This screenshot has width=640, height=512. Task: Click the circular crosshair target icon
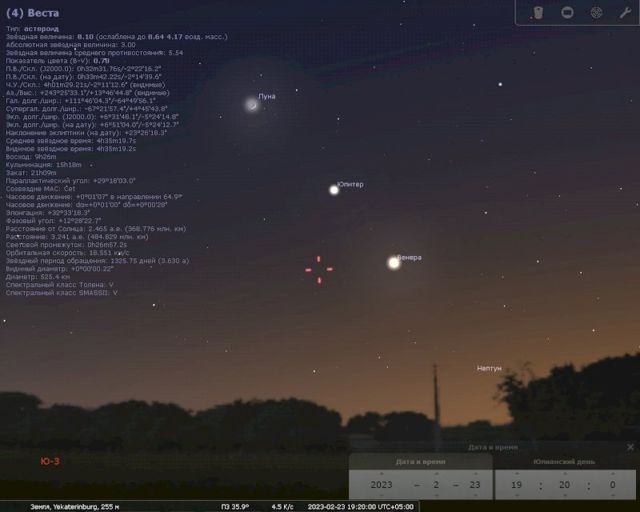coord(596,12)
